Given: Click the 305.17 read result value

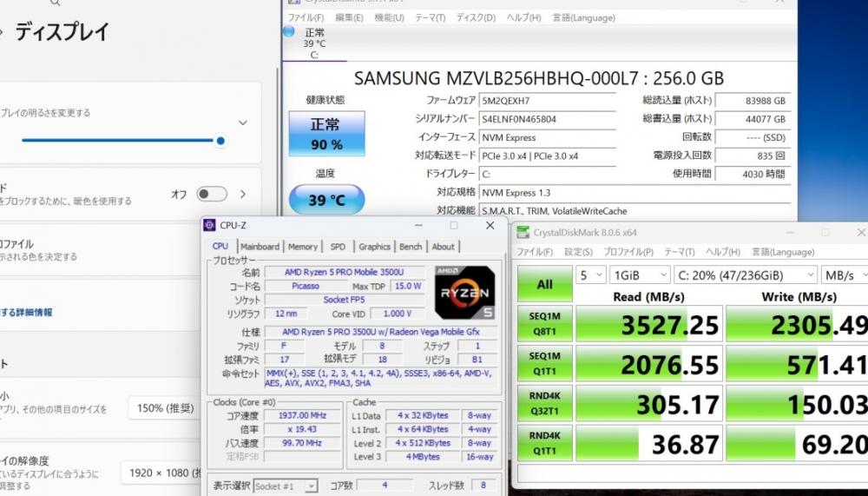Looking at the screenshot, I should click(649, 403).
